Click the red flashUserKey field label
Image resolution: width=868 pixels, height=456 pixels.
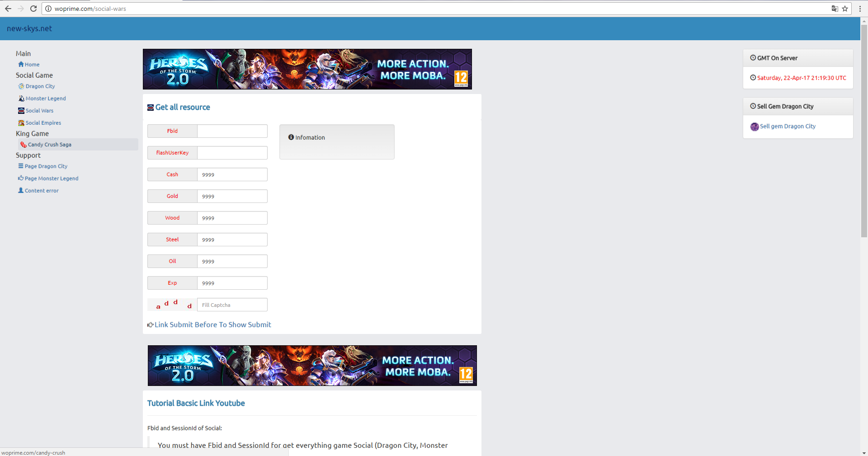click(172, 153)
